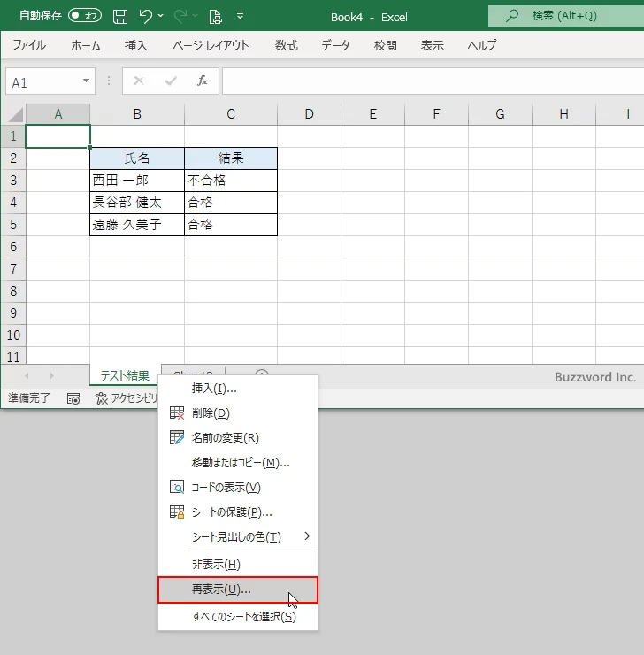Select row 7 header
Screen dimensions: 644x655
click(x=13, y=269)
